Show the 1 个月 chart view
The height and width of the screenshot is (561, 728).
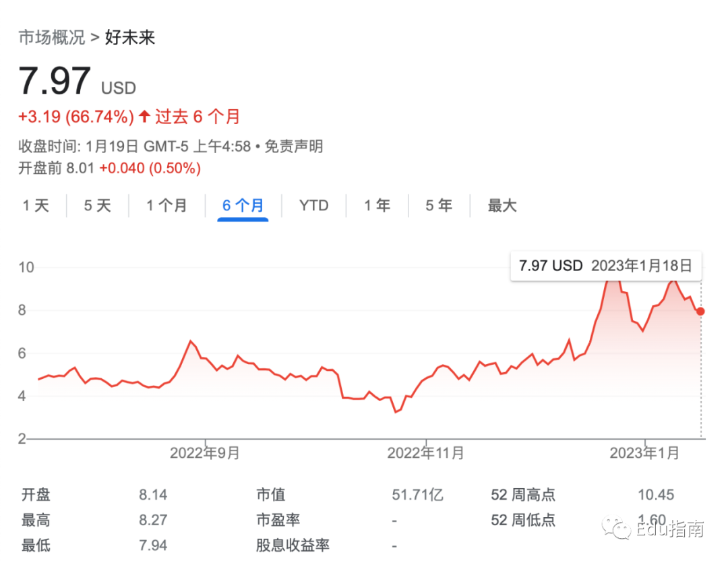point(166,206)
